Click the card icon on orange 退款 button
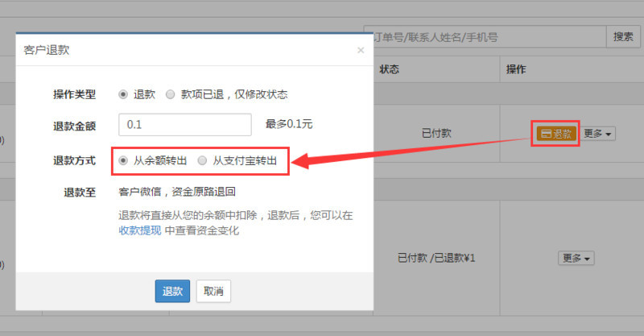The width and height of the screenshot is (644, 336). [x=546, y=134]
